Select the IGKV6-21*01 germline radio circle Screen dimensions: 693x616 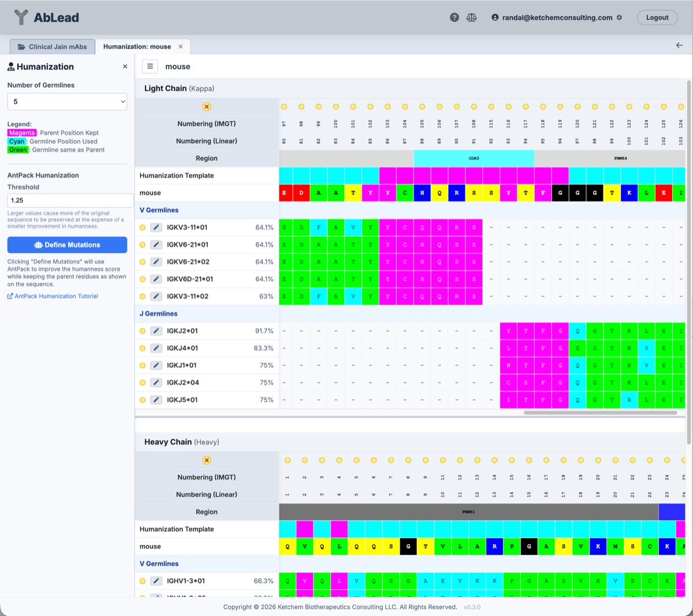(143, 245)
